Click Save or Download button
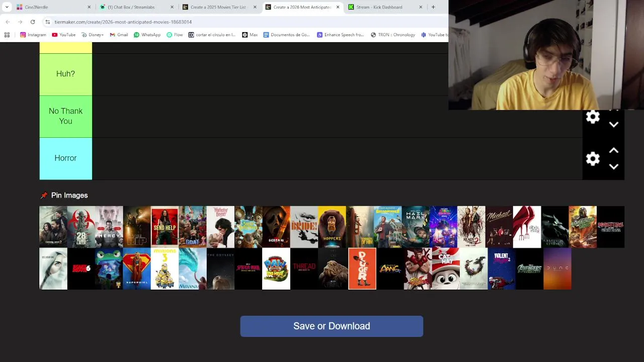The height and width of the screenshot is (362, 644). point(332,326)
